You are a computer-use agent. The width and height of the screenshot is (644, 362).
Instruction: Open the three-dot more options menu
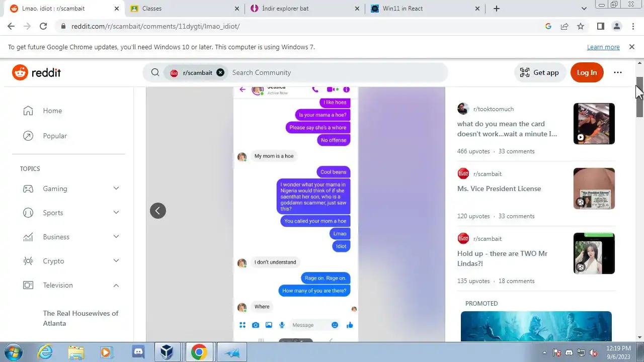(x=618, y=72)
